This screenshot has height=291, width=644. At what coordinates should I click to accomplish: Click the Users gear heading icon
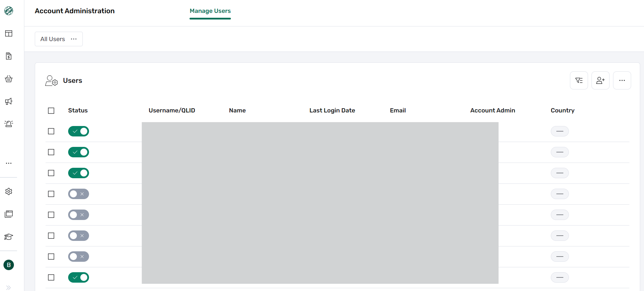51,81
